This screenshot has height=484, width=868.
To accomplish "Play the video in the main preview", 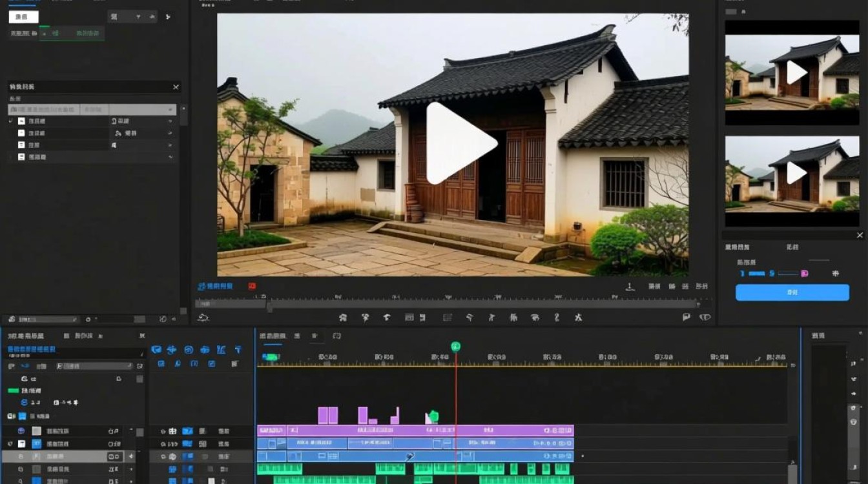I will coord(461,143).
